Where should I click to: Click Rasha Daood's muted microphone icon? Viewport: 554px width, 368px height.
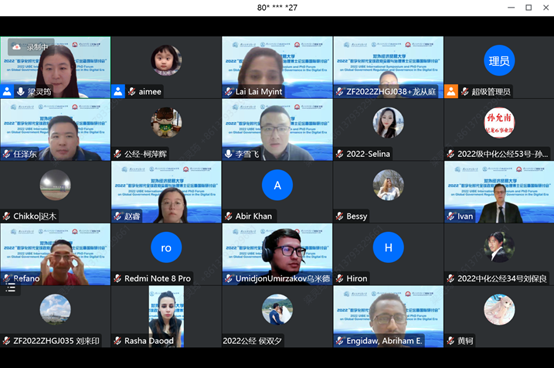(118, 341)
